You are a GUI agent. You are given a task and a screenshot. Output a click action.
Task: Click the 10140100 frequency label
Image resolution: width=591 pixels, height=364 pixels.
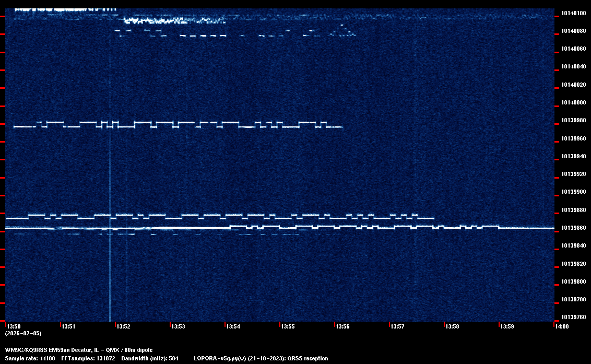point(573,13)
